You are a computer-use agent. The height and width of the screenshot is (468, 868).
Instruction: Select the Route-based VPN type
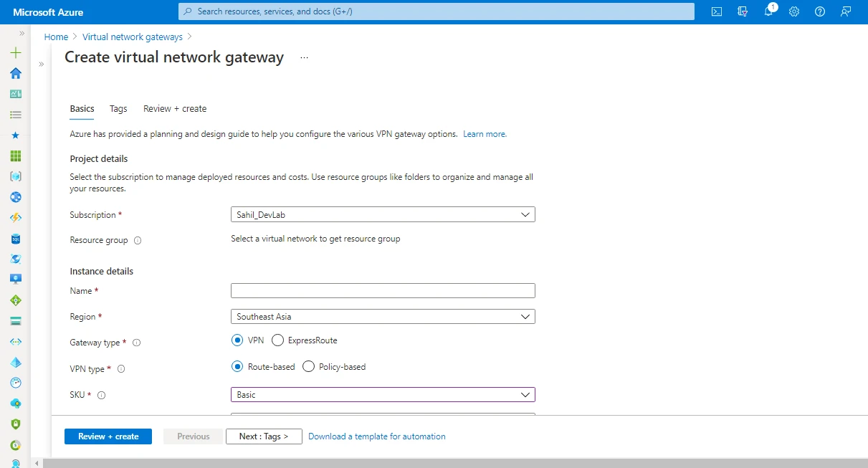point(237,366)
